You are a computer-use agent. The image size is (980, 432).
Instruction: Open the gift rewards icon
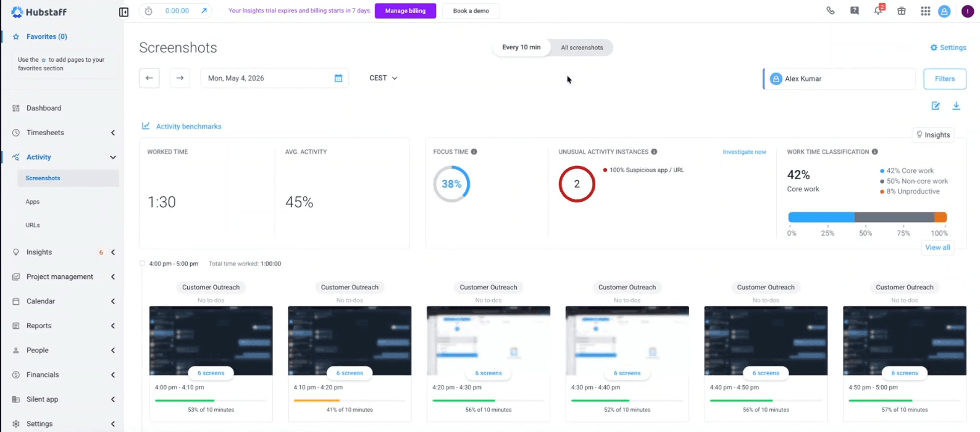pos(902,11)
